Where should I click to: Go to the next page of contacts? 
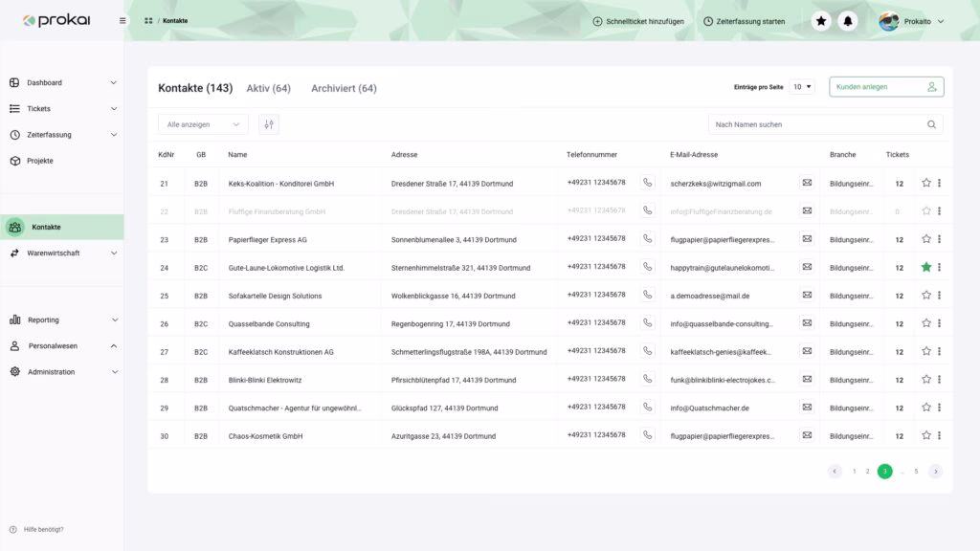point(935,472)
